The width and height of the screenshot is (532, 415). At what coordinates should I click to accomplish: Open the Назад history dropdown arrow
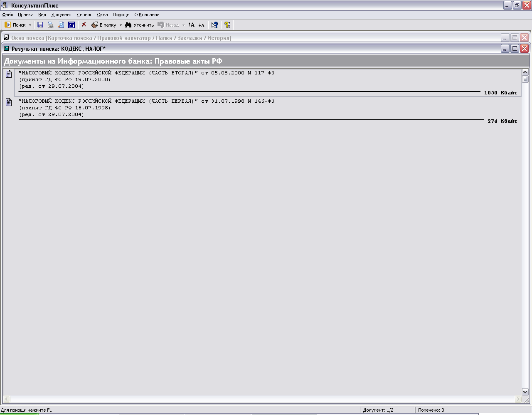click(x=183, y=25)
